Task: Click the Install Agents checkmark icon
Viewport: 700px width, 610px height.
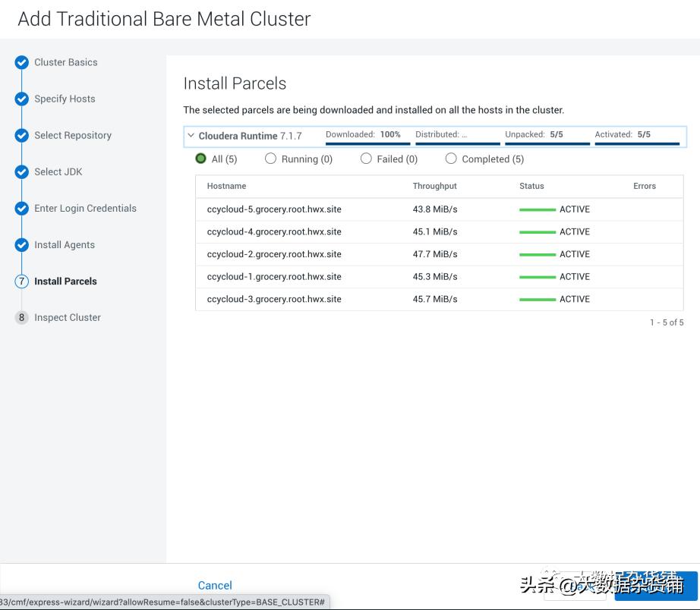Action: [x=21, y=244]
